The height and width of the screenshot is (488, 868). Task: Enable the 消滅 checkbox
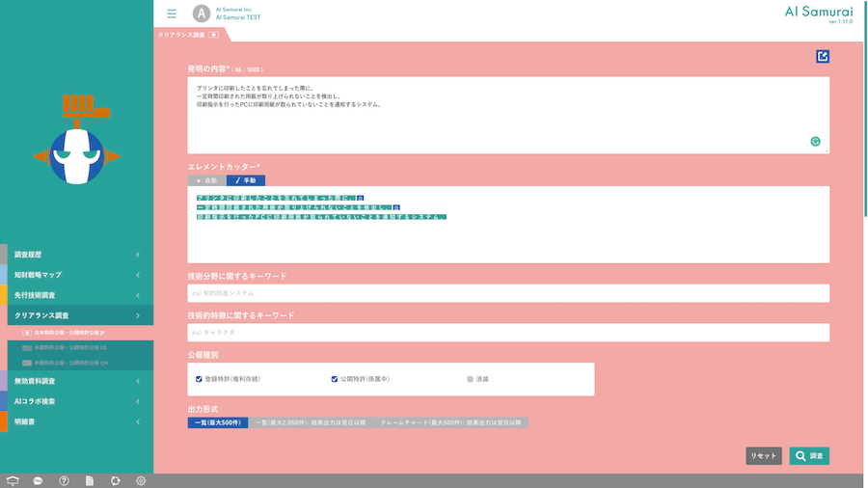pos(471,379)
